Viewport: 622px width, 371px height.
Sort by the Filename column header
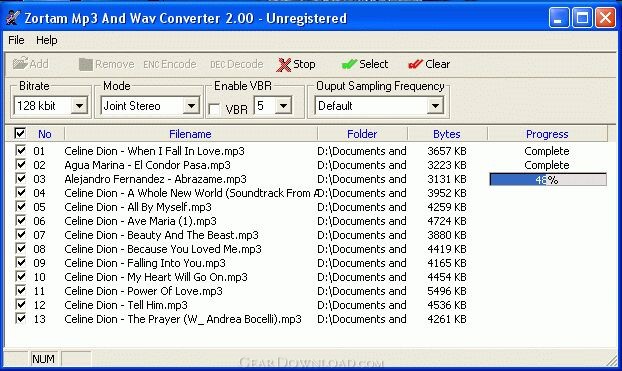190,134
